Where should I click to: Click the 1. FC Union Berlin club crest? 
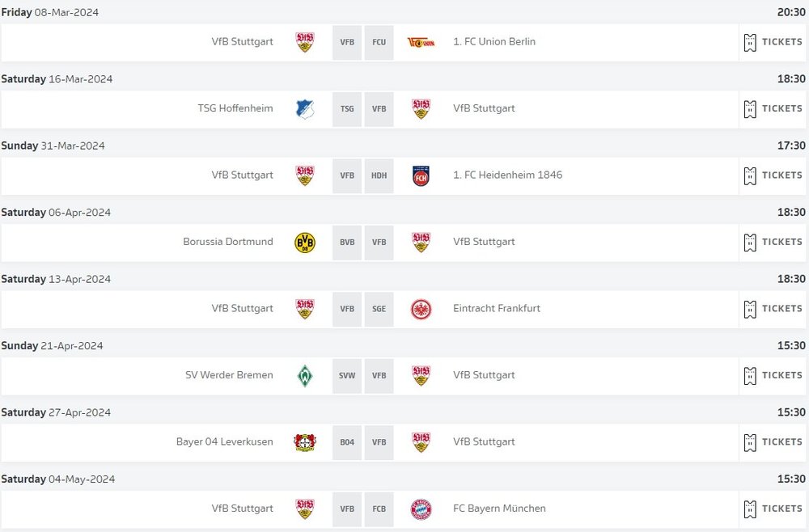pos(420,42)
